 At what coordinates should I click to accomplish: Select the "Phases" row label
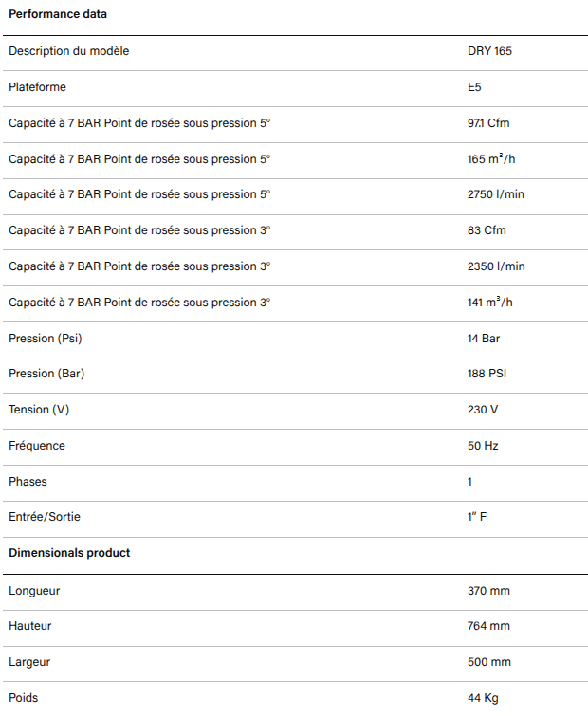28,482
